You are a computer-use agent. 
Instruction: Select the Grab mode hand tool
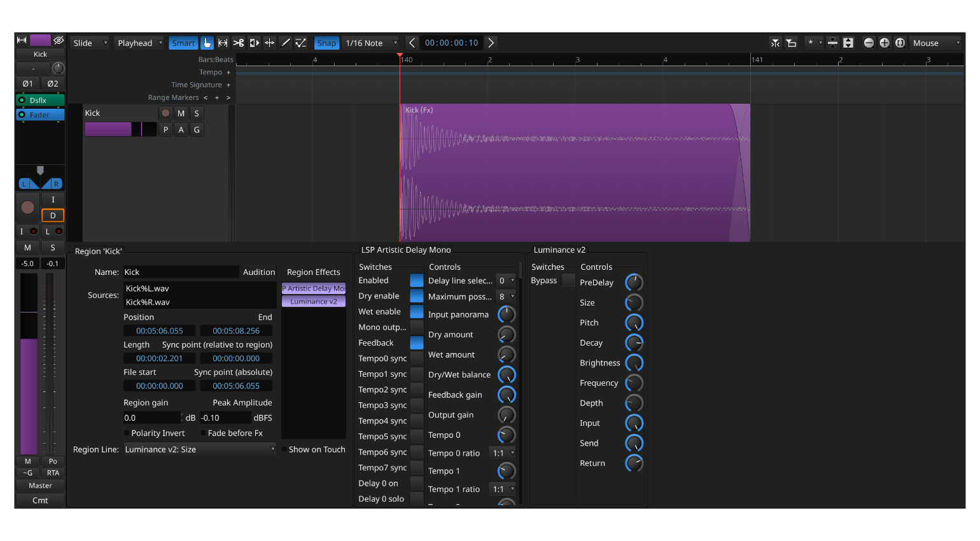pos(207,43)
